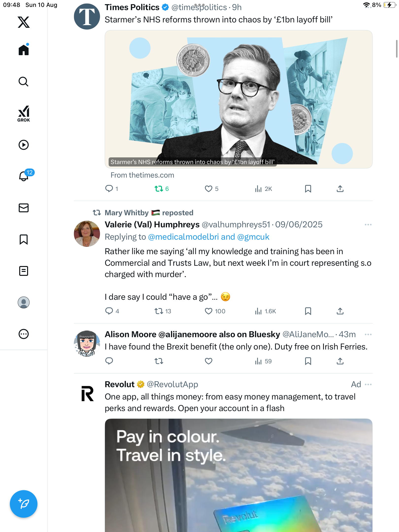The image size is (399, 532).
Task: Open more options on Valerie Humphreys' post
Action: (368, 225)
